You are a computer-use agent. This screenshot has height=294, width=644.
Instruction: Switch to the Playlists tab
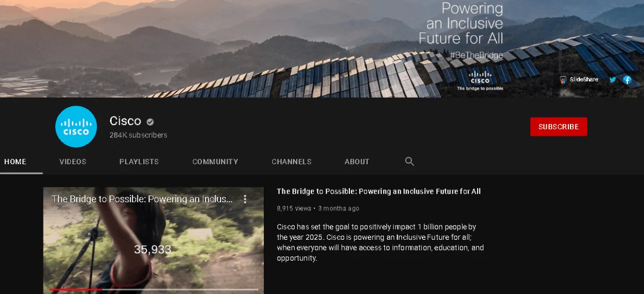[x=139, y=161]
